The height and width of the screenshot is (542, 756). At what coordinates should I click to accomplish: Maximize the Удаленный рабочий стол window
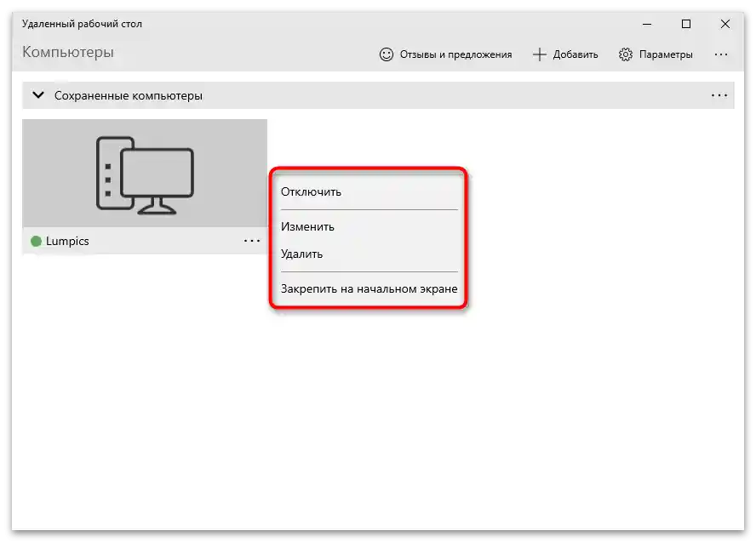[686, 24]
